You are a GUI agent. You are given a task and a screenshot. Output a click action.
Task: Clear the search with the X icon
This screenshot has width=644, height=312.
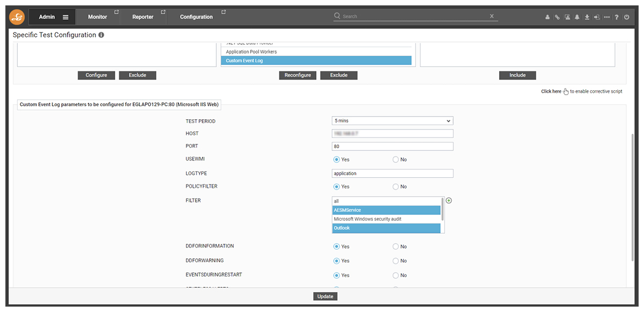point(492,16)
